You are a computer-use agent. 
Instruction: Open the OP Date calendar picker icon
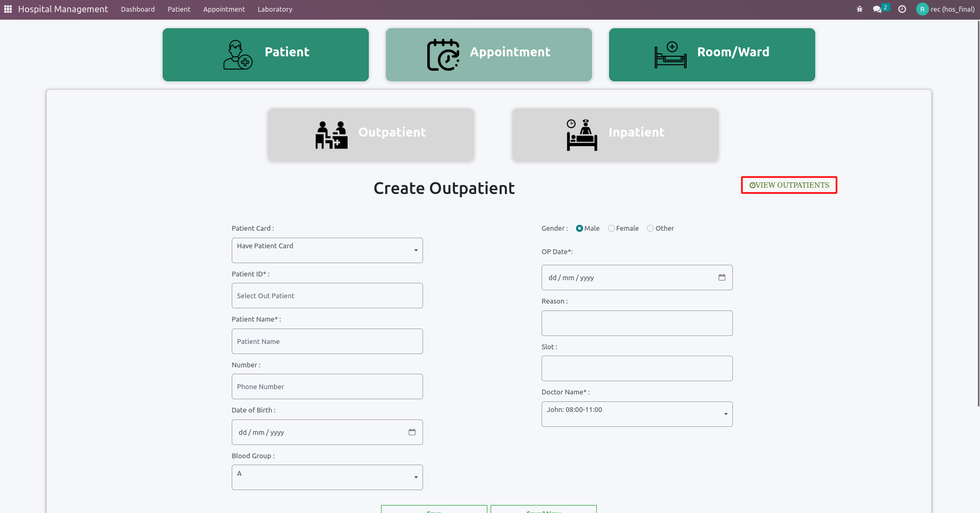point(722,277)
